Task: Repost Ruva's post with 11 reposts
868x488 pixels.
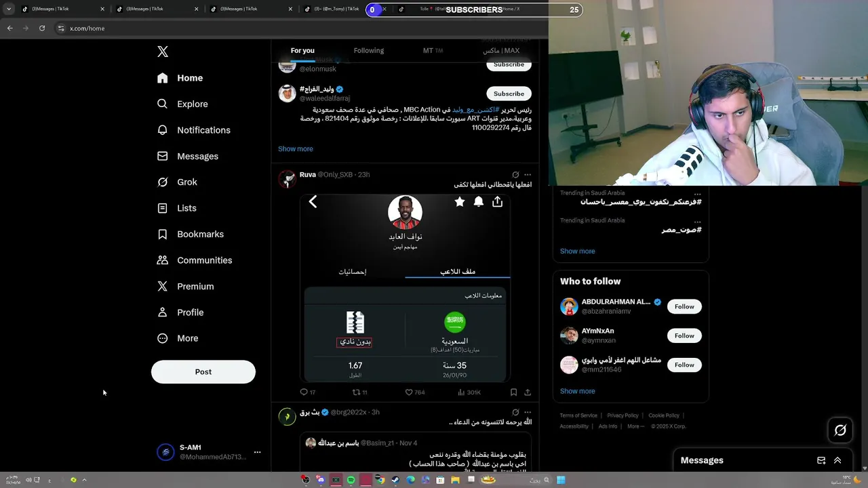Action: tap(360, 392)
